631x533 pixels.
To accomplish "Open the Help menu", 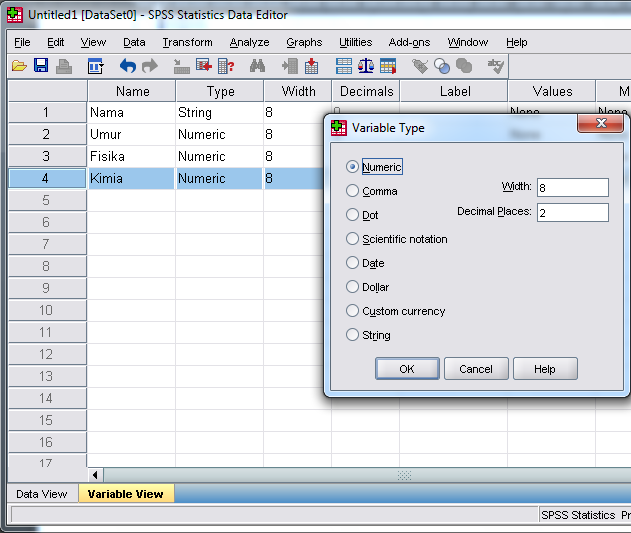I will [517, 42].
